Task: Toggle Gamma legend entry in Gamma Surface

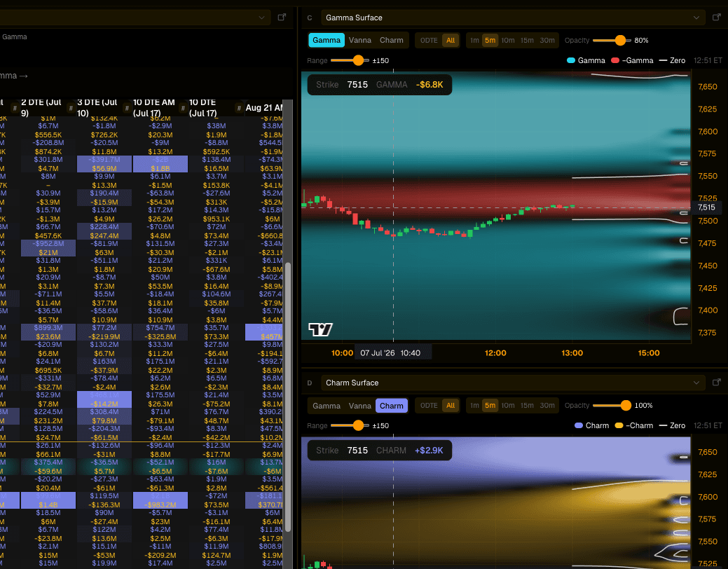Action: coord(586,60)
